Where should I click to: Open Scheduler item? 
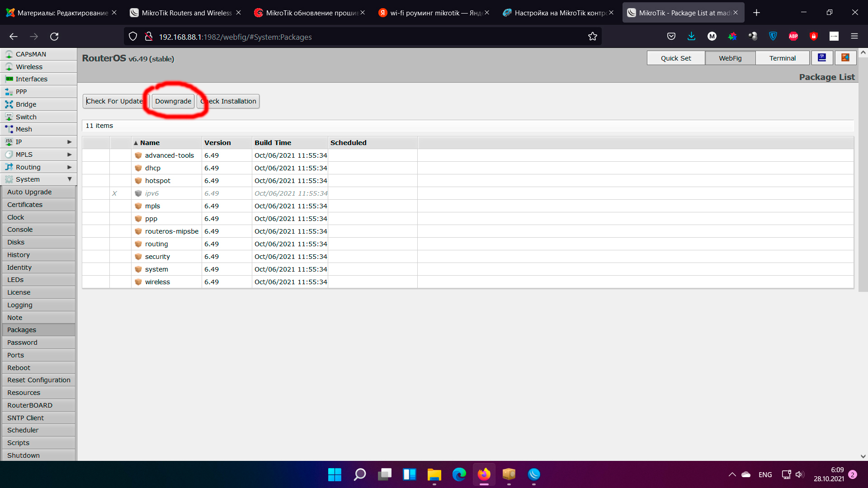(x=38, y=430)
